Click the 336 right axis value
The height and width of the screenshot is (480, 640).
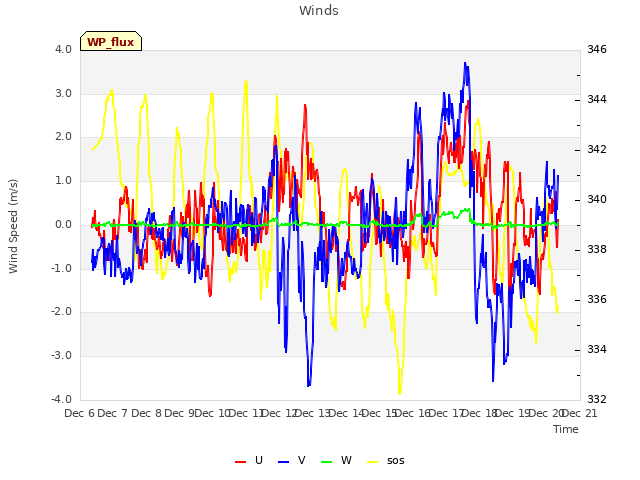(597, 299)
